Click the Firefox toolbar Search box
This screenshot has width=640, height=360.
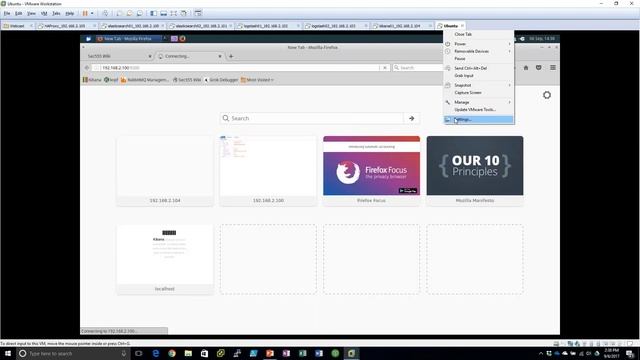[417, 68]
